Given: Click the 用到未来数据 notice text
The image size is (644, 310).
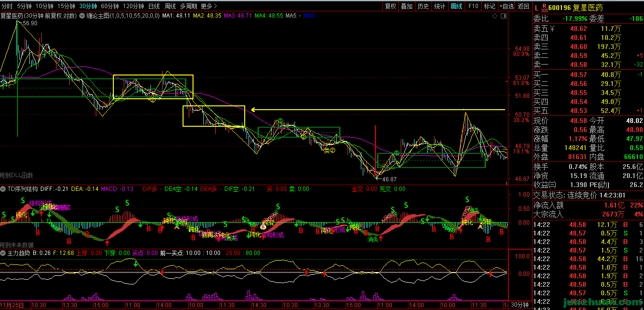Looking at the screenshot, I should tap(17, 245).
